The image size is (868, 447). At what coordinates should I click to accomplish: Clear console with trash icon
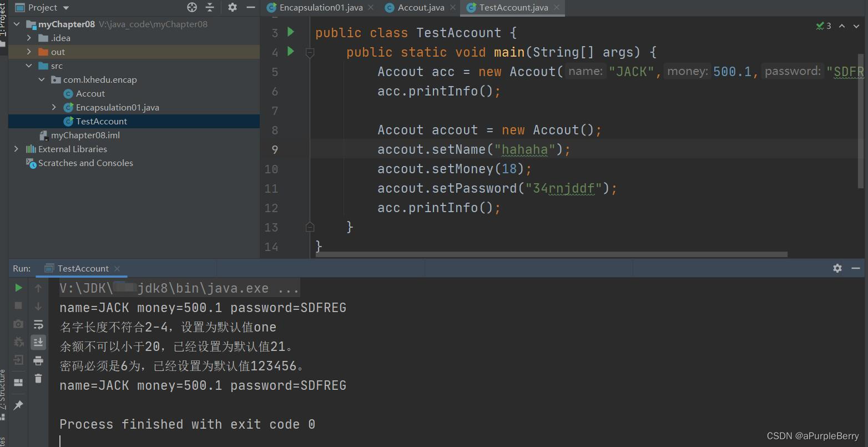point(38,379)
